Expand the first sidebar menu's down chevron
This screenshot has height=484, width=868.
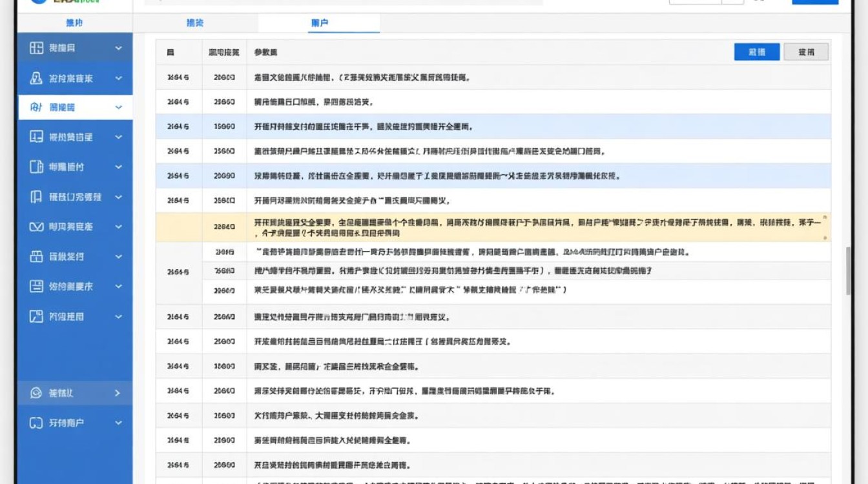119,47
